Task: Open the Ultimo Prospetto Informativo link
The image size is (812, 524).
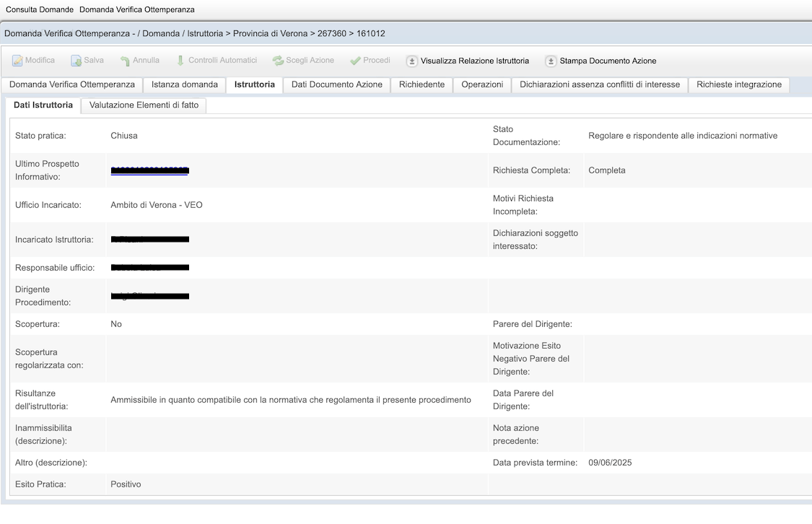Action: tap(149, 170)
